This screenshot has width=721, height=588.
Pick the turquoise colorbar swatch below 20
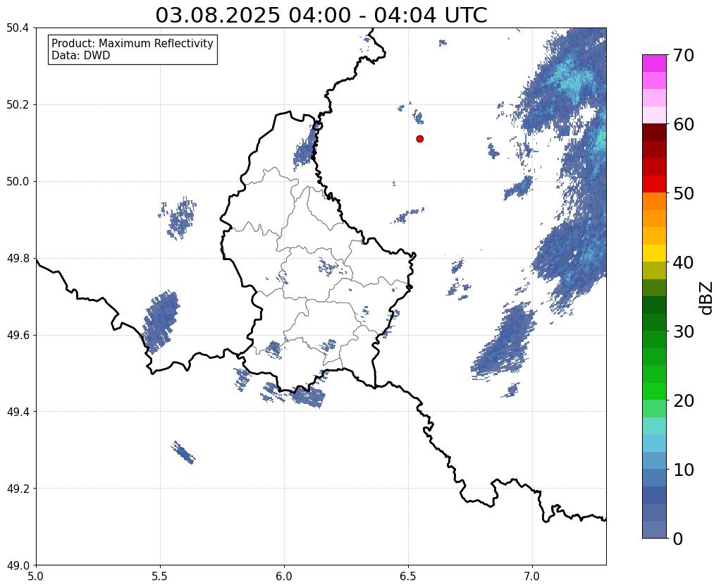pos(654,426)
